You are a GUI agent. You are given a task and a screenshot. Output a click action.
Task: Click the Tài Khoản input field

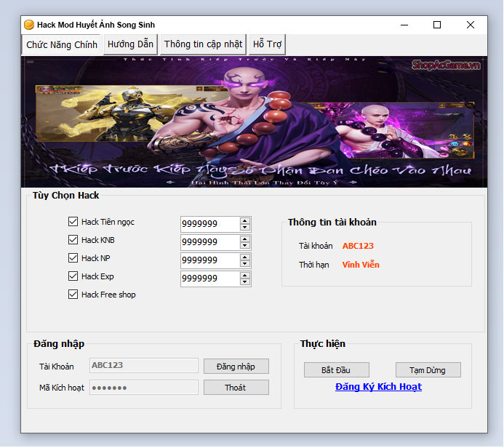[x=144, y=366]
